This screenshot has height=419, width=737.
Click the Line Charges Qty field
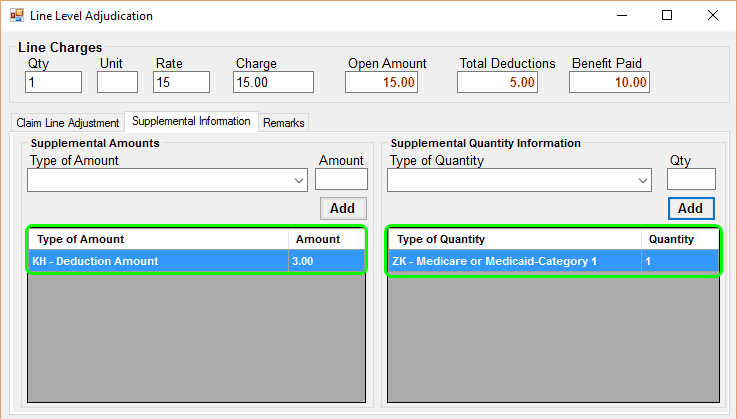coord(53,82)
